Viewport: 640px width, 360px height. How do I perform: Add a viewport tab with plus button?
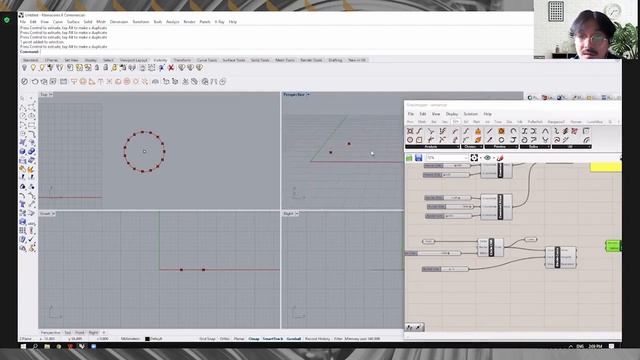pos(104,333)
